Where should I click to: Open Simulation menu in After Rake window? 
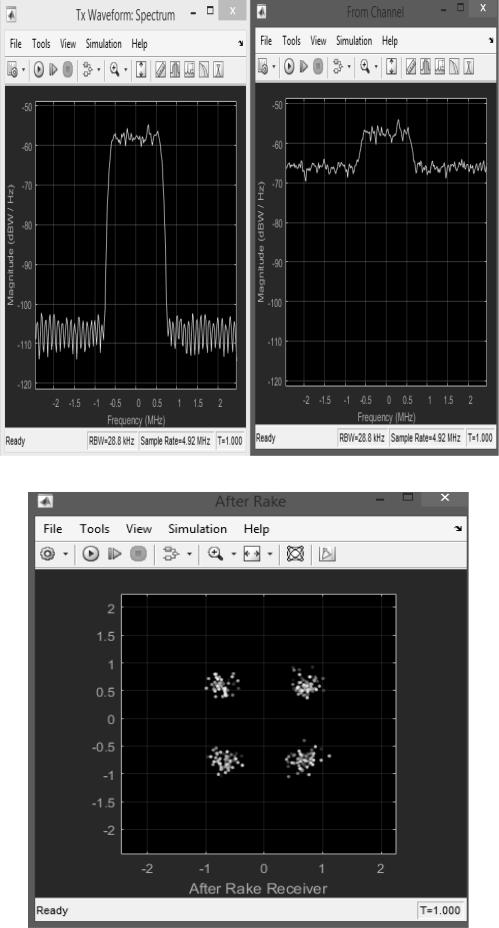[x=197, y=529]
